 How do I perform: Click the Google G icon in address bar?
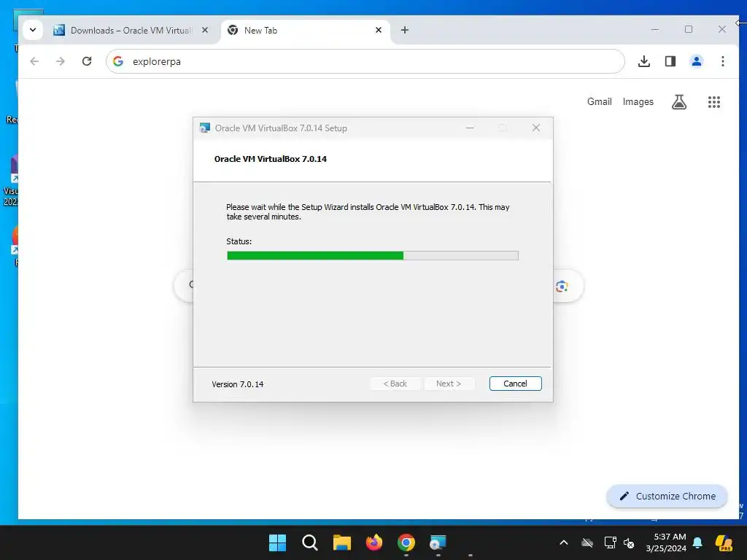click(118, 61)
